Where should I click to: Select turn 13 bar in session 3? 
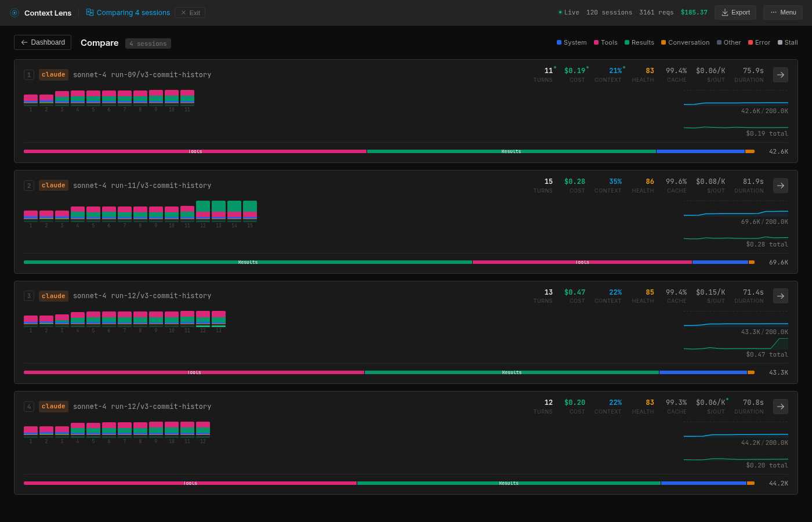tap(219, 318)
